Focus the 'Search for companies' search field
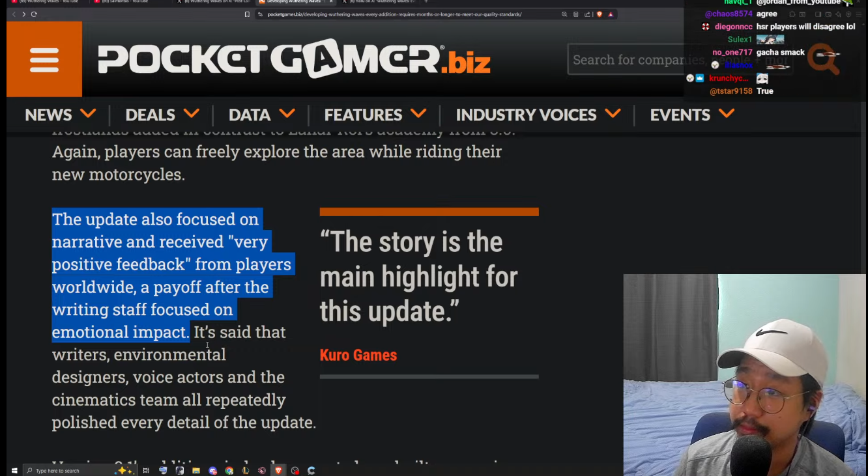Screen dimensions: 868x476 (680, 60)
